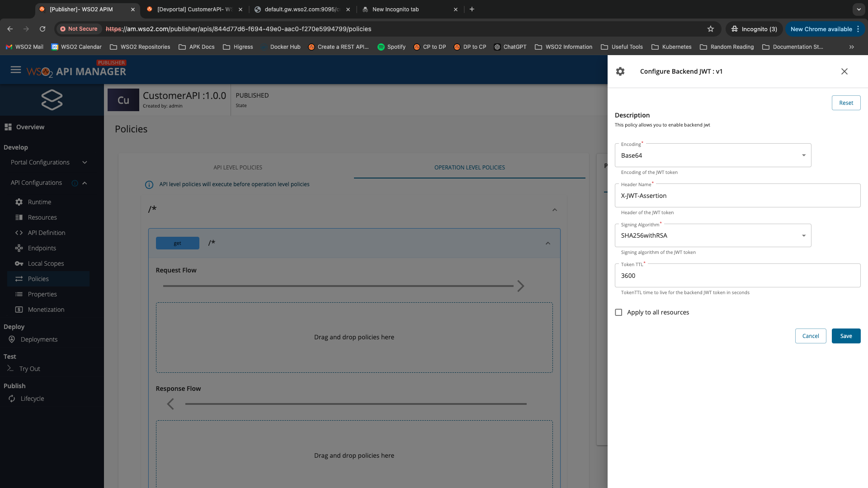Switch to API Level Policies tab
Screen dimensions: 868x488
(238, 167)
